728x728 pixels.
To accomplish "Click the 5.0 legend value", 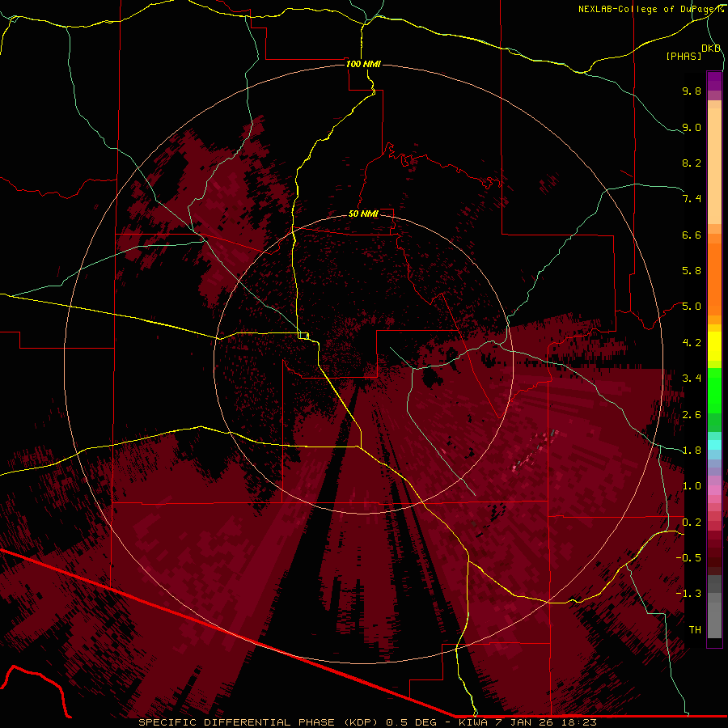I will coord(692,307).
